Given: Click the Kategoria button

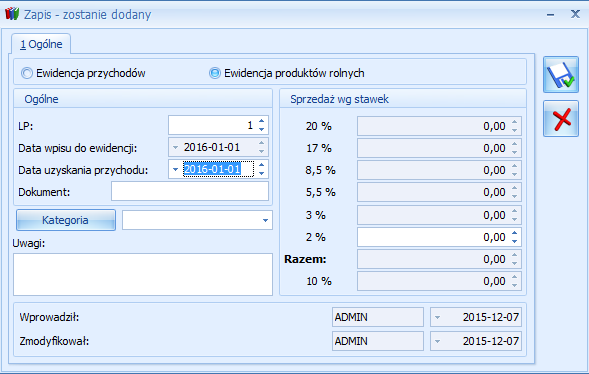Looking at the screenshot, I should pos(66,220).
